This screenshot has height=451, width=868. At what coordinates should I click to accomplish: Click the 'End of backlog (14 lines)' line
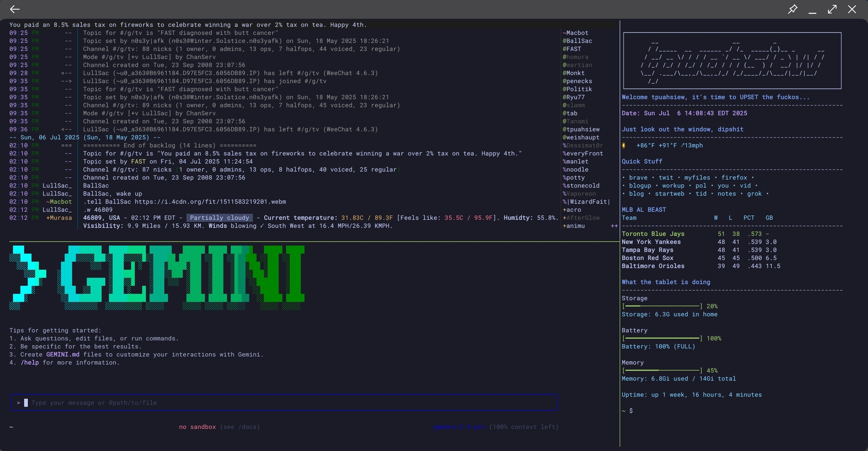[170, 145]
